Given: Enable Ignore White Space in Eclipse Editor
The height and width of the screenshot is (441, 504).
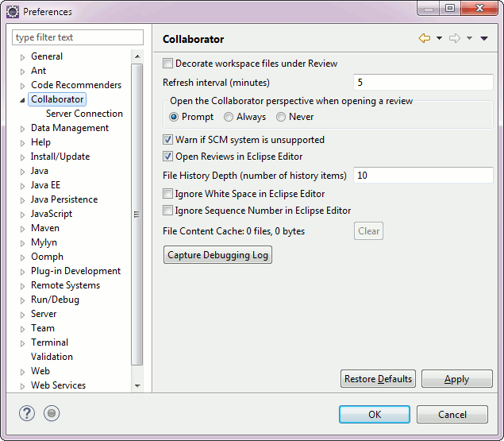Looking at the screenshot, I should (168, 194).
